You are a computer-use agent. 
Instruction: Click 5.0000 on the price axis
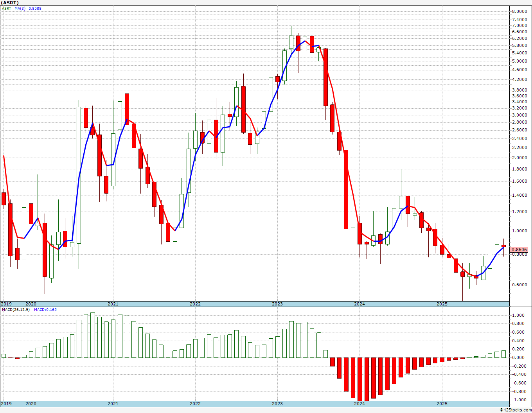pyautogui.click(x=519, y=61)
